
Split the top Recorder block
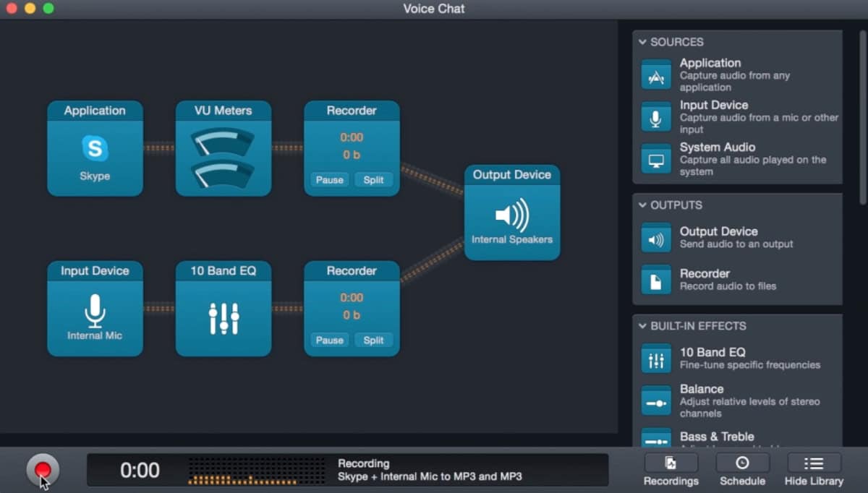[374, 179]
